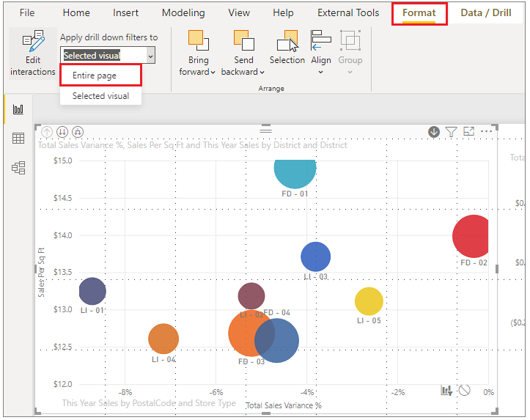The height and width of the screenshot is (420, 530).
Task: Toggle drill down mode arrow on visual
Action: click(434, 132)
